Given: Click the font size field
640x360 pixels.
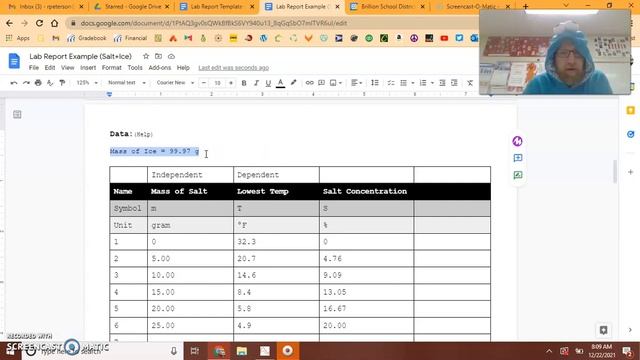Looking at the screenshot, I should [x=218, y=83].
